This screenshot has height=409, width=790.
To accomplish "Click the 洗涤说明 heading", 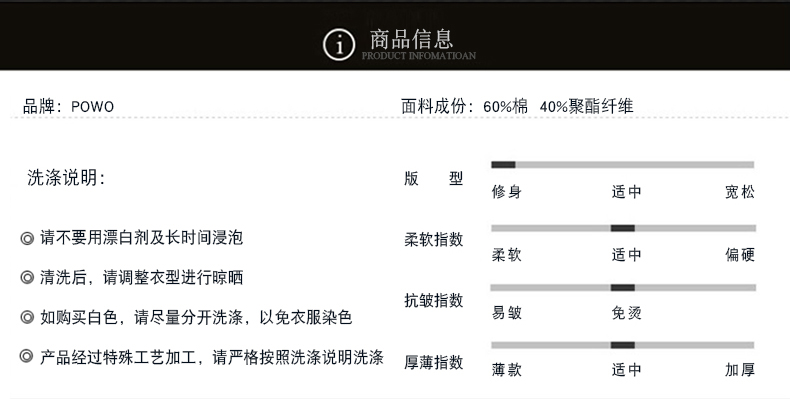I will click(66, 178).
